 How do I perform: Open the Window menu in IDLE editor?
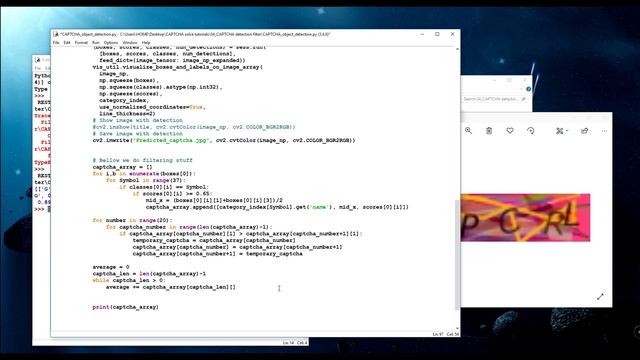tap(130, 42)
